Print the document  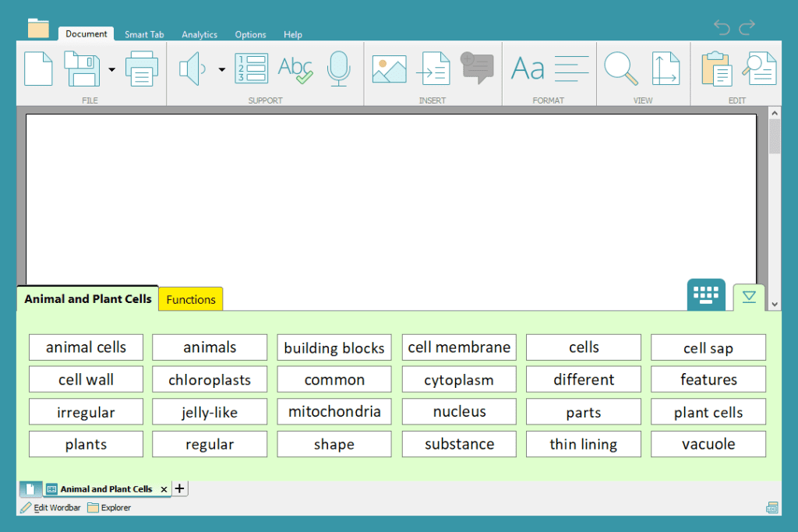tap(142, 69)
